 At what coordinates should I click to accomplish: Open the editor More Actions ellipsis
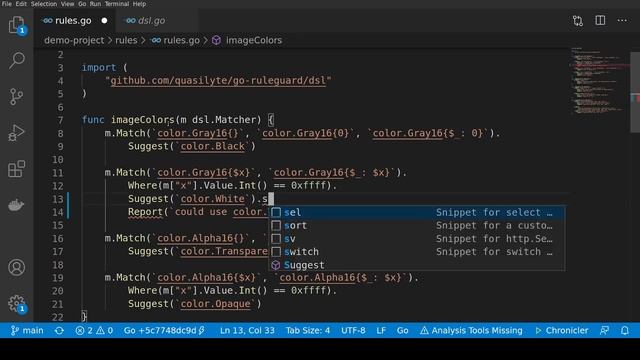622,20
